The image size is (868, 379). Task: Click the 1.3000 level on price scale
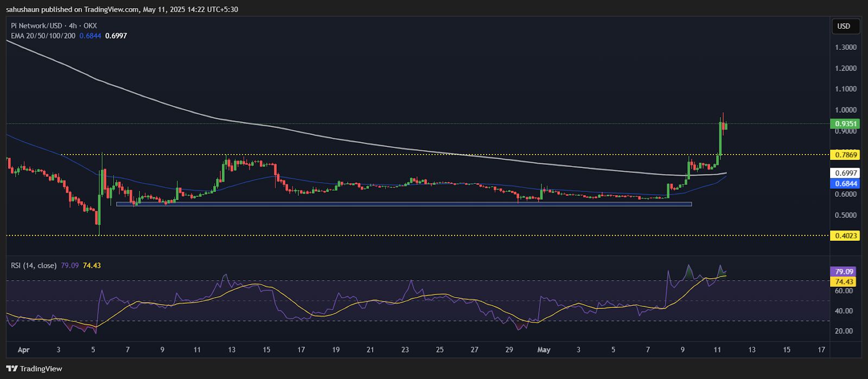click(x=846, y=47)
